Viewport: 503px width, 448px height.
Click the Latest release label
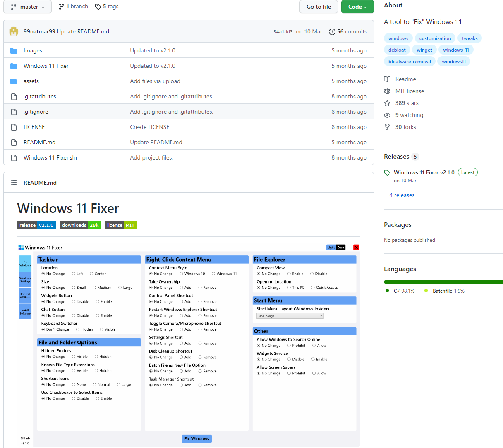coord(468,172)
